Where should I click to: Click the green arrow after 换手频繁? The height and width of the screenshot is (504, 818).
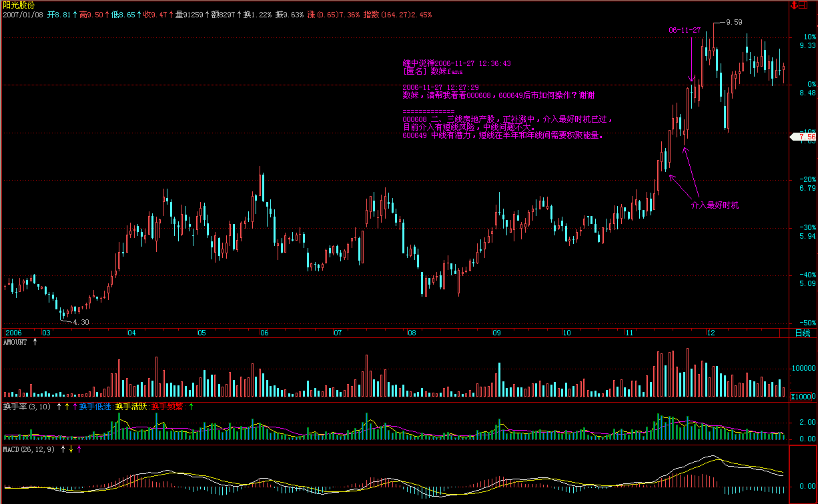pyautogui.click(x=191, y=406)
